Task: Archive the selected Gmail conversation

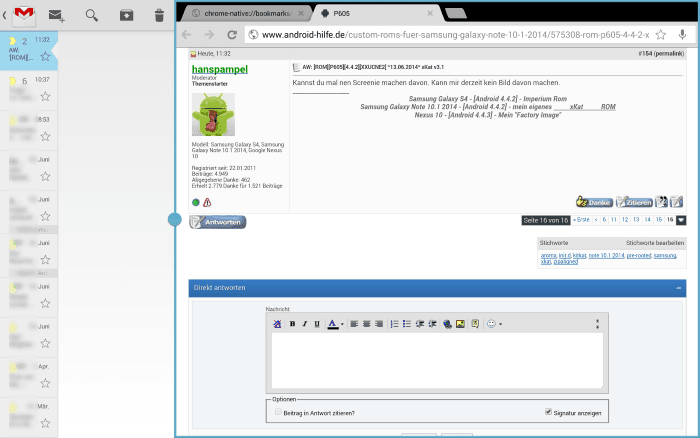Action: click(126, 16)
